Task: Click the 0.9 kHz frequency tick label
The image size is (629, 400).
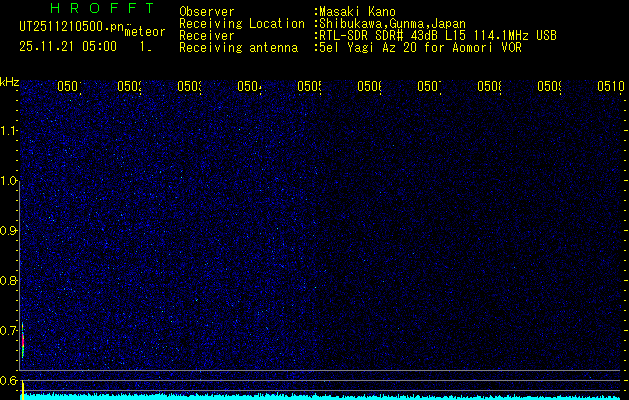Action: [x=8, y=231]
